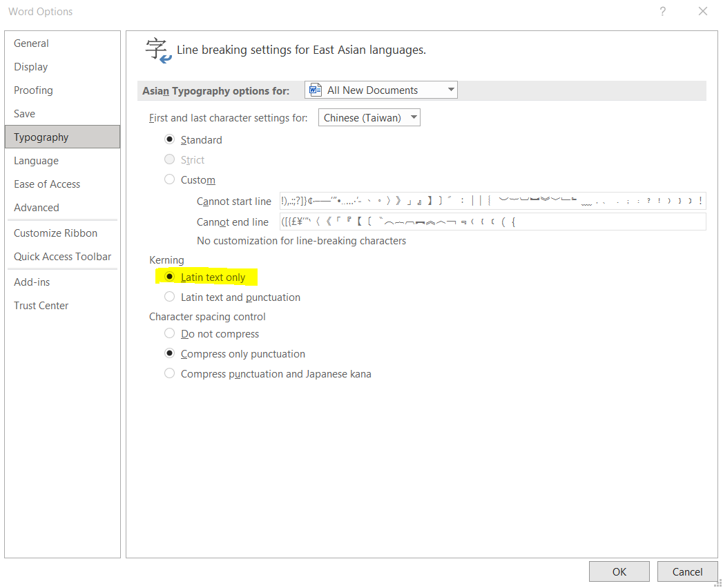This screenshot has width=723, height=588.
Task: Click the OK button
Action: (619, 571)
